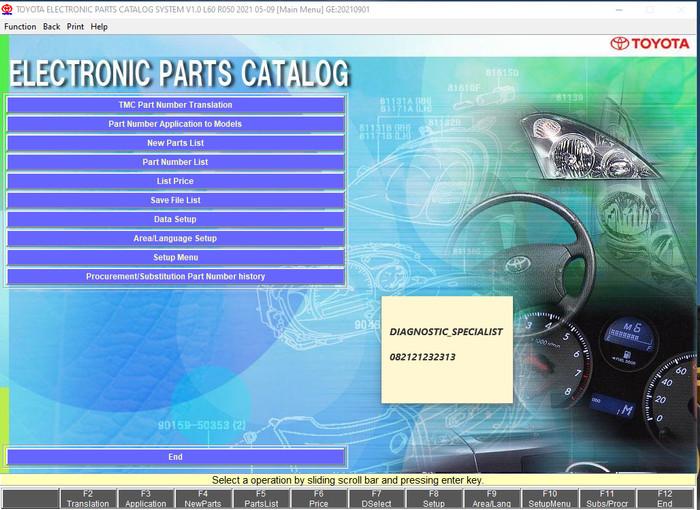This screenshot has height=510, width=700.
Task: Open Procurement/Substitution Part Number history
Action: 175,276
